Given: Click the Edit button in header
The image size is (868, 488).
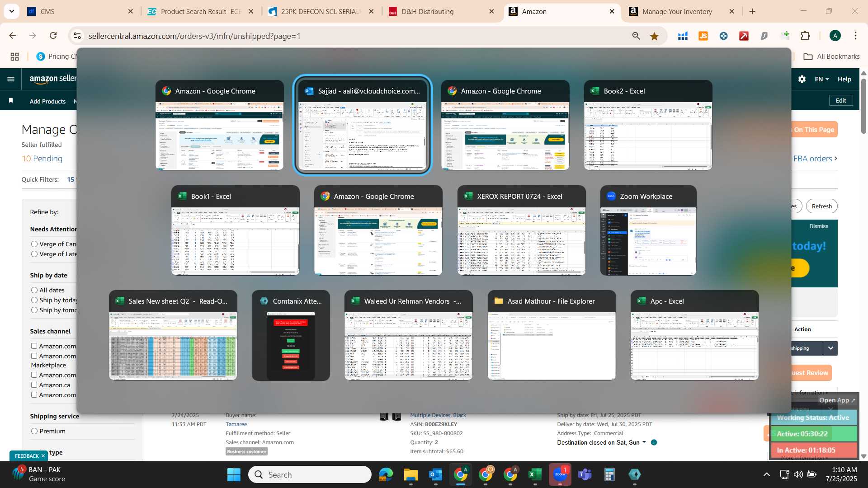Looking at the screenshot, I should pyautogui.click(x=841, y=100).
